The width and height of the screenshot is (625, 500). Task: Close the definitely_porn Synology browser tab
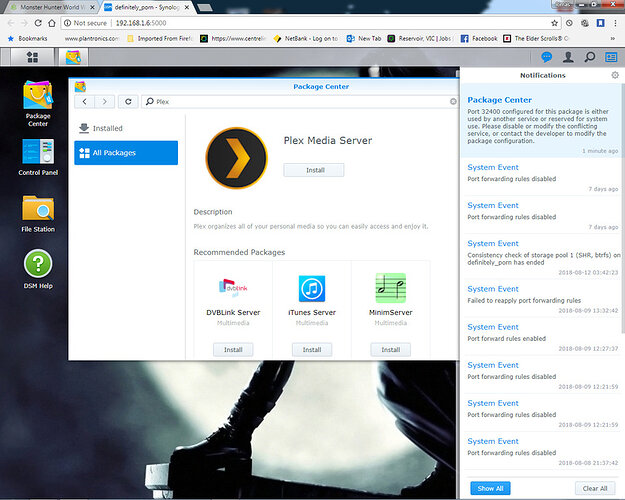[x=187, y=7]
